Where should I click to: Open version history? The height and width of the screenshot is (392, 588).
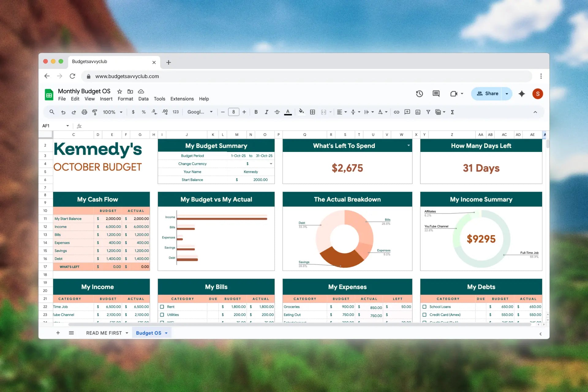(420, 94)
